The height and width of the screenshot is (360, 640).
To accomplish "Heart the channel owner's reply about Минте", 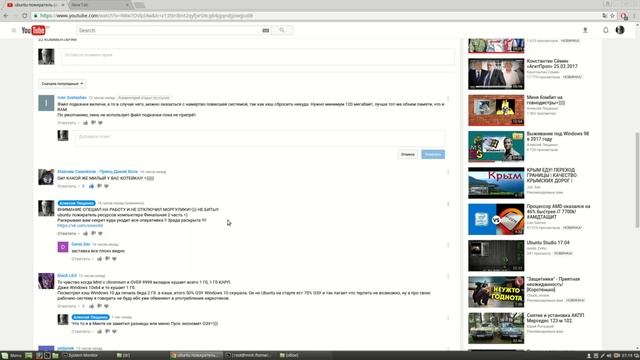I will [115, 331].
